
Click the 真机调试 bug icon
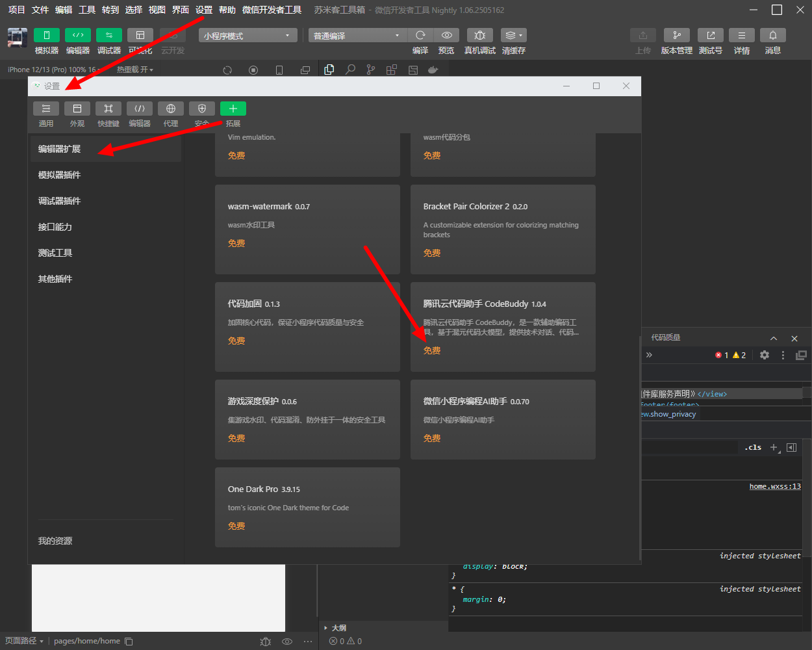[480, 35]
